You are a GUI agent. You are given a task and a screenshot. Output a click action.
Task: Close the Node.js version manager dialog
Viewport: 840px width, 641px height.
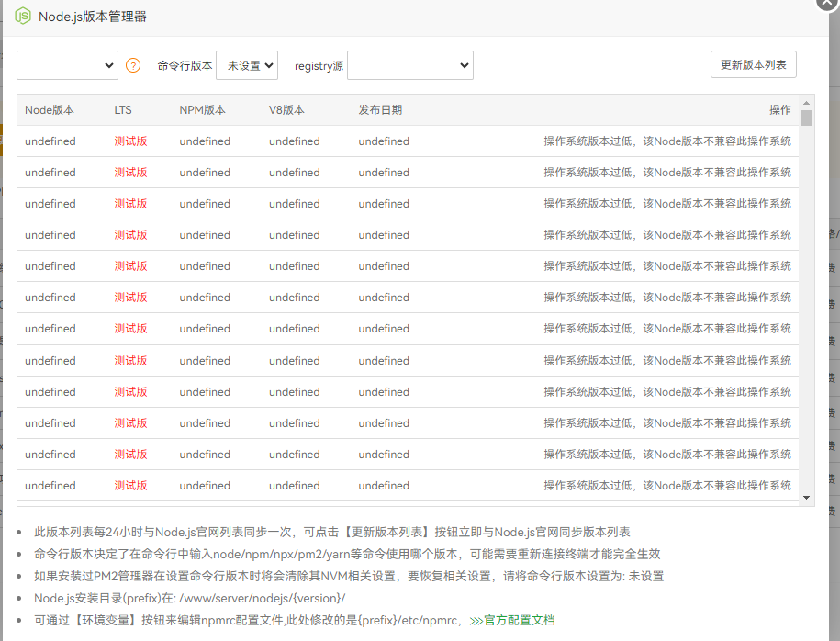pos(828,2)
